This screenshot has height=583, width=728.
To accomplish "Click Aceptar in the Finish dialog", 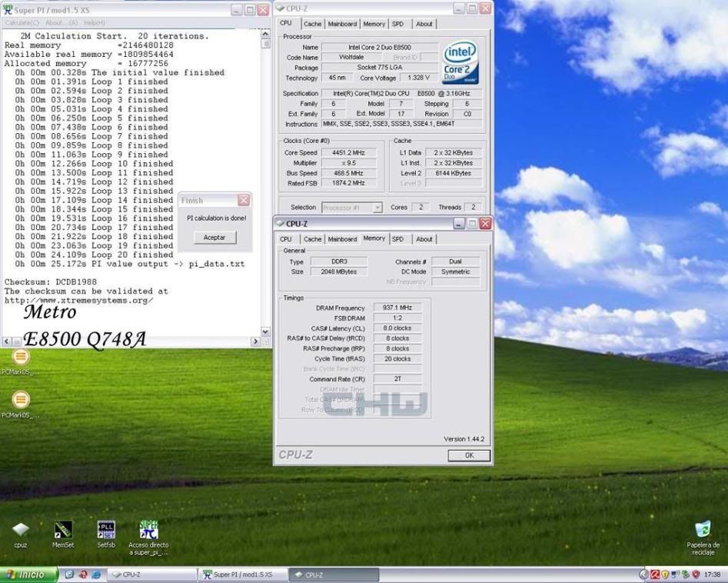I will [214, 238].
